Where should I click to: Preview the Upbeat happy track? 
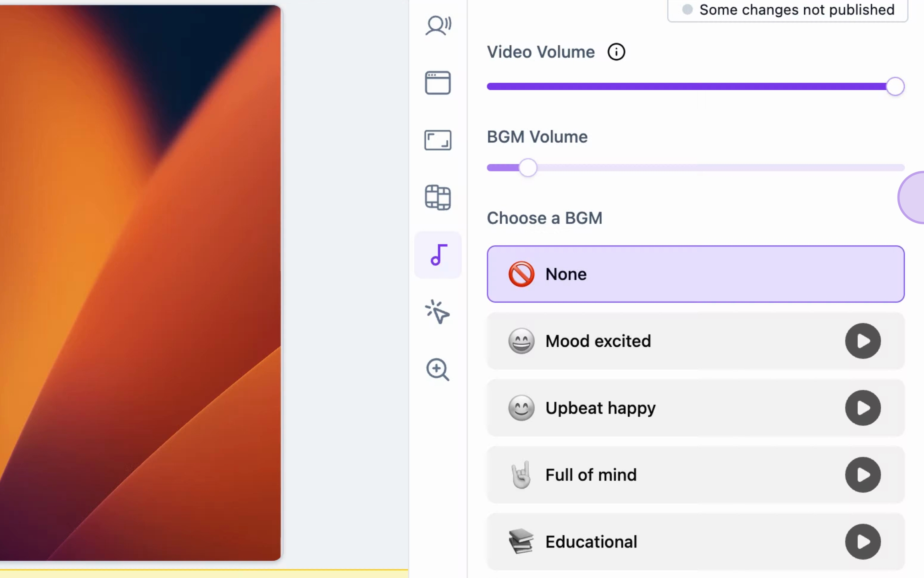coord(863,408)
